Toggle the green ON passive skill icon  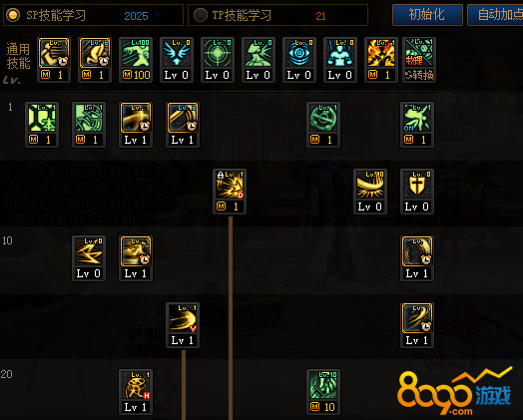[417, 118]
